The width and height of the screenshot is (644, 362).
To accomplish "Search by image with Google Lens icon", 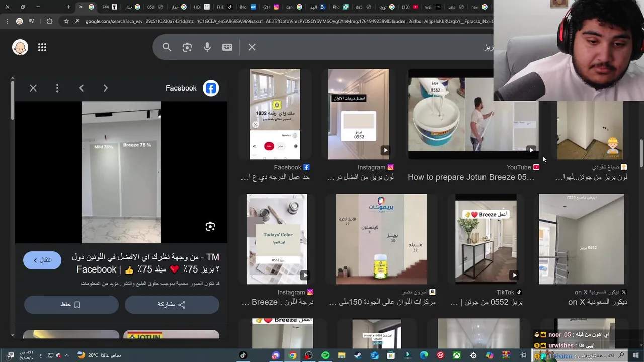I will [187, 47].
